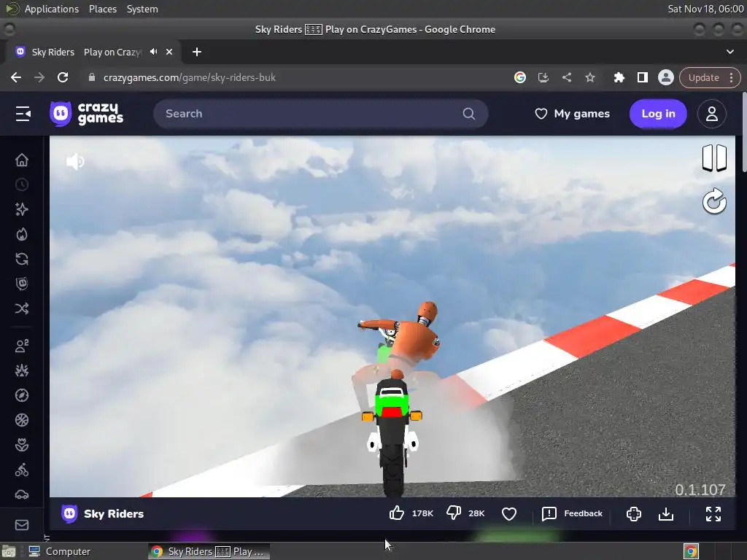Go back in browser history
This screenshot has height=560, width=747.
16,77
